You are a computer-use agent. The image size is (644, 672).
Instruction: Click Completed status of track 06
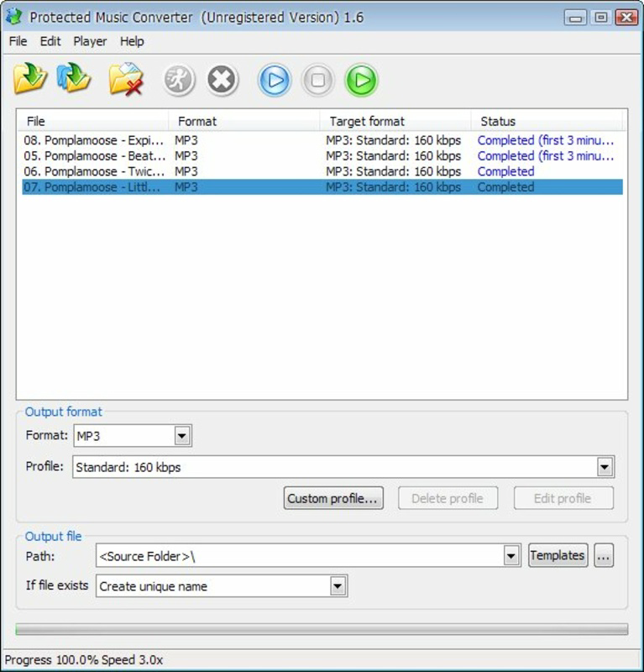pyautogui.click(x=505, y=171)
